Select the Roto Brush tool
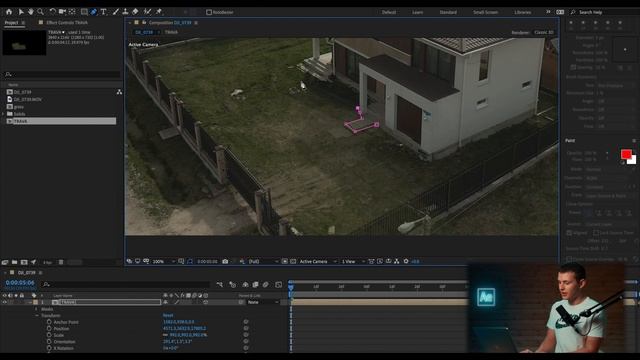The width and height of the screenshot is (640, 360). coord(147,12)
